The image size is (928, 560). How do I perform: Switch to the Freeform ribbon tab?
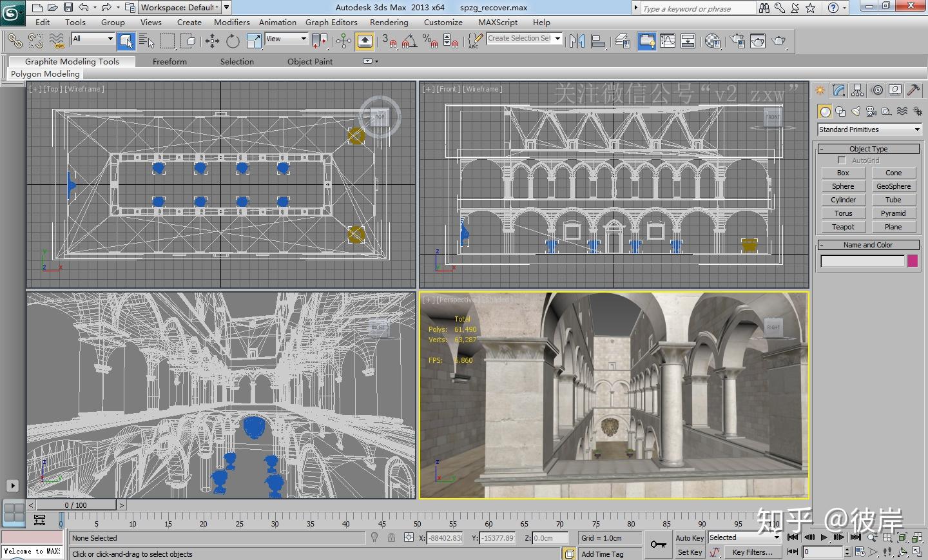[x=169, y=62]
